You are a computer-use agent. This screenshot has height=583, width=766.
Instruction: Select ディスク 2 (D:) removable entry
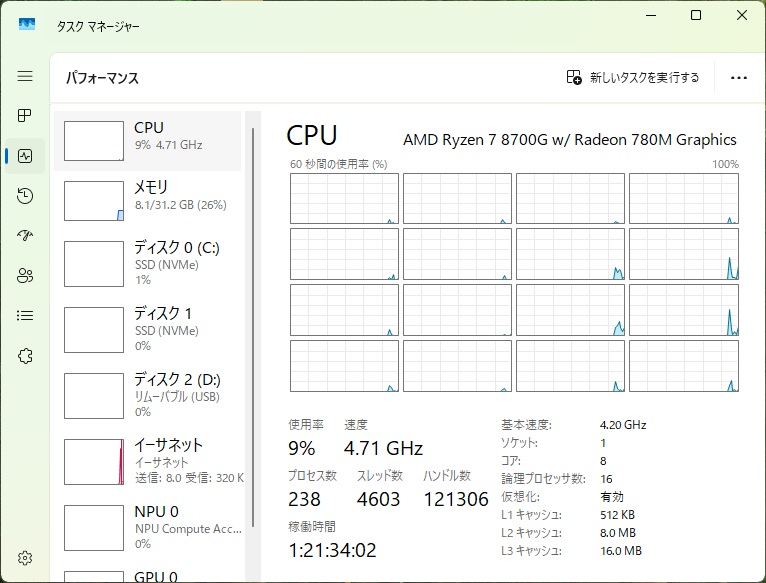tap(148, 395)
